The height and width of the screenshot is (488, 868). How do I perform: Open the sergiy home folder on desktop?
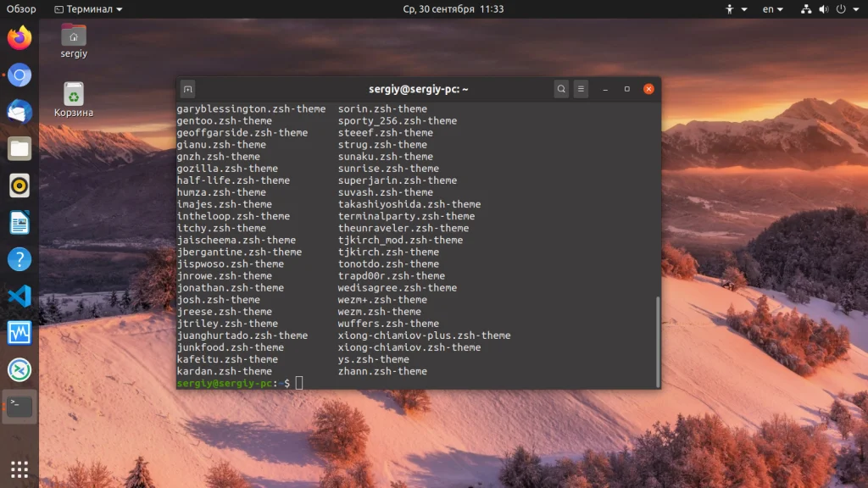coord(74,41)
